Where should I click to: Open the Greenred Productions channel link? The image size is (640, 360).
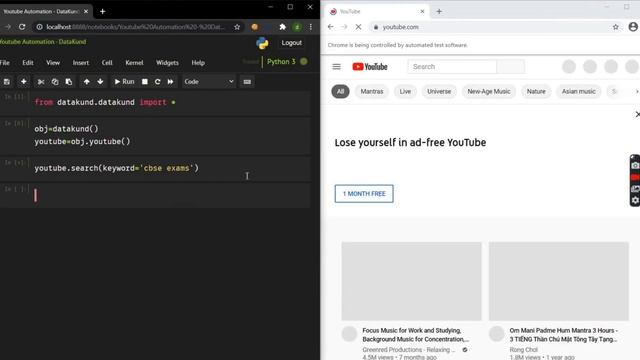coord(409,350)
